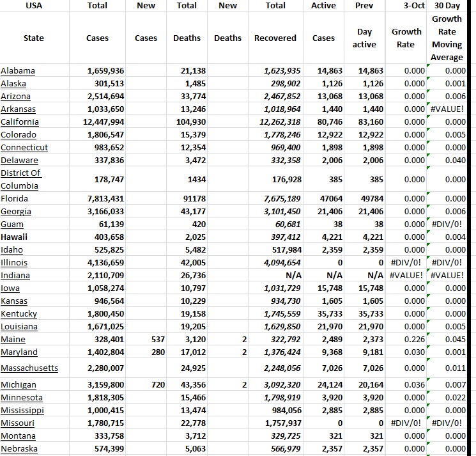Select Delaware moving average 0.040
Image resolution: width=476 pixels, height=456 pixels.
[x=447, y=160]
